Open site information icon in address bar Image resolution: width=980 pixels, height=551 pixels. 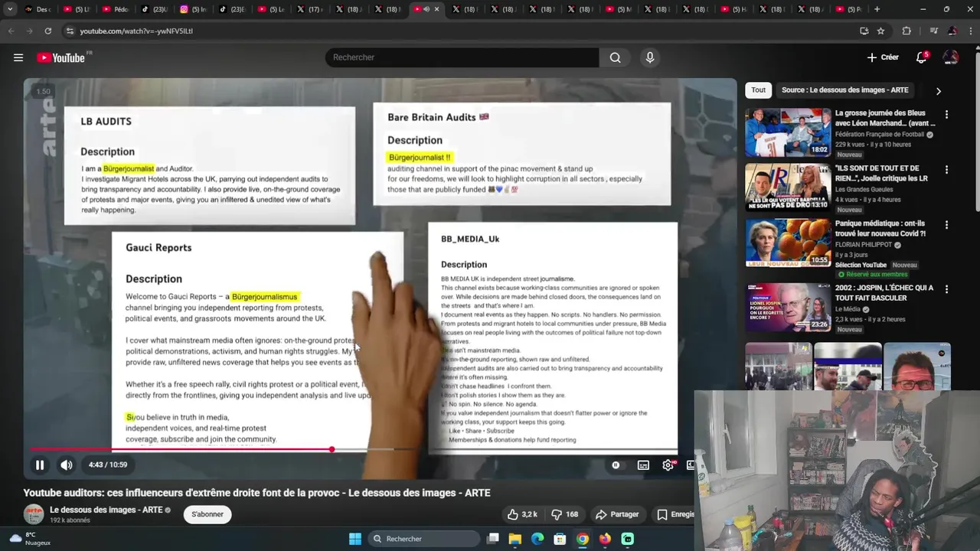70,31
